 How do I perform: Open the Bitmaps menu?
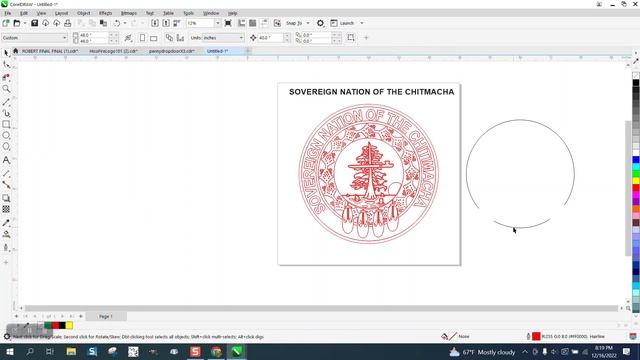click(x=129, y=13)
